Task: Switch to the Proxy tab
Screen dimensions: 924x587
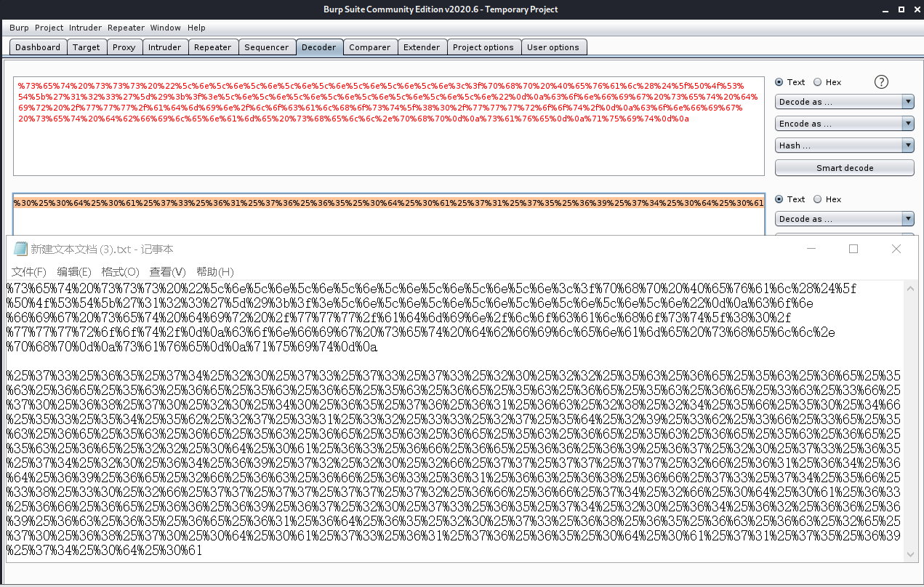Action: click(124, 47)
